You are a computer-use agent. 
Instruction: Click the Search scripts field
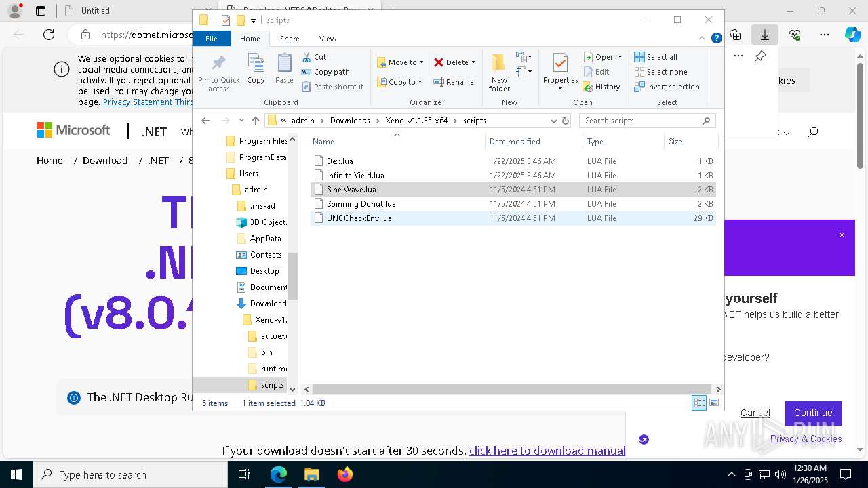[x=647, y=121]
